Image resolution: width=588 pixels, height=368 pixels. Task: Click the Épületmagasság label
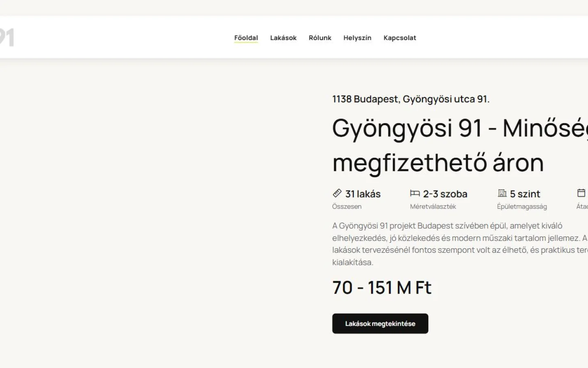pos(522,206)
